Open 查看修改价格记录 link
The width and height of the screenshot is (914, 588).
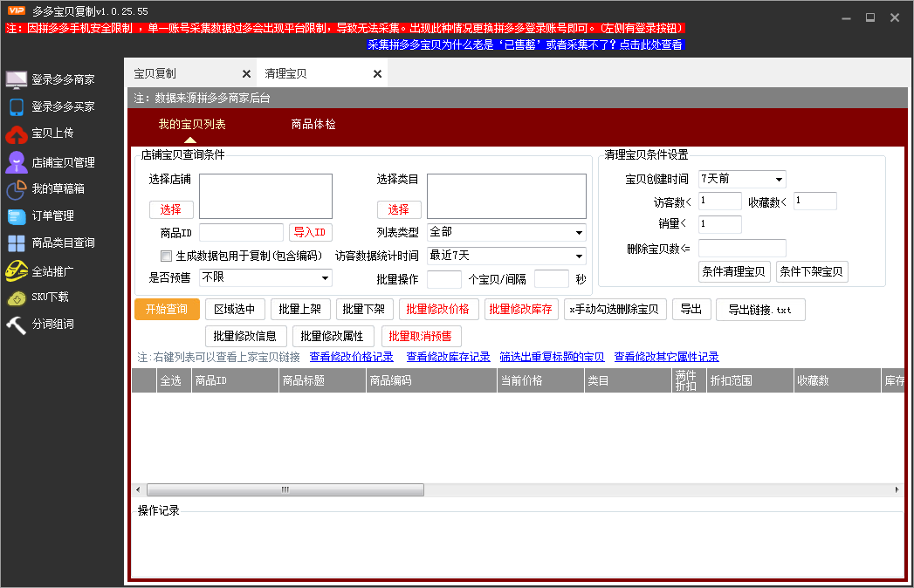coord(352,357)
